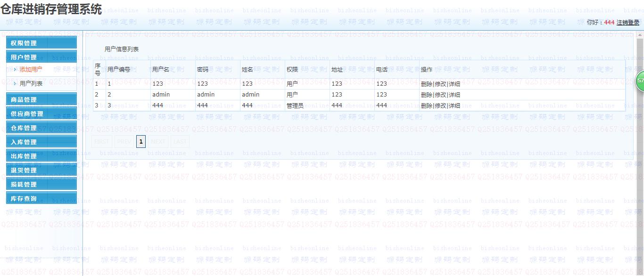Click the 注销登录 logout link
This screenshot has height=276, width=644.
coord(628,22)
